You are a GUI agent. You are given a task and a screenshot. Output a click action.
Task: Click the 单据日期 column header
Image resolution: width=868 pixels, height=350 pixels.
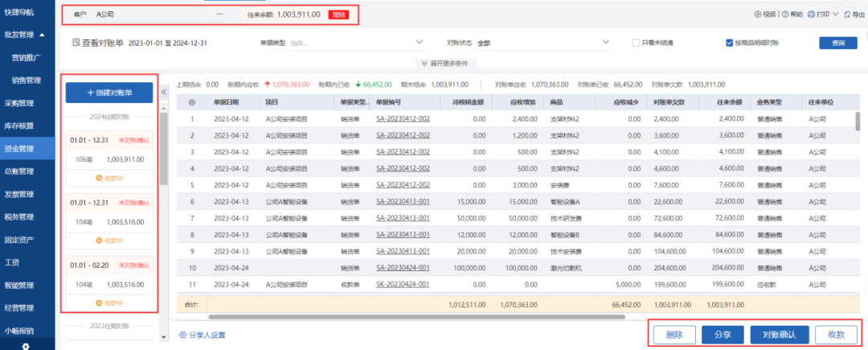[233, 102]
